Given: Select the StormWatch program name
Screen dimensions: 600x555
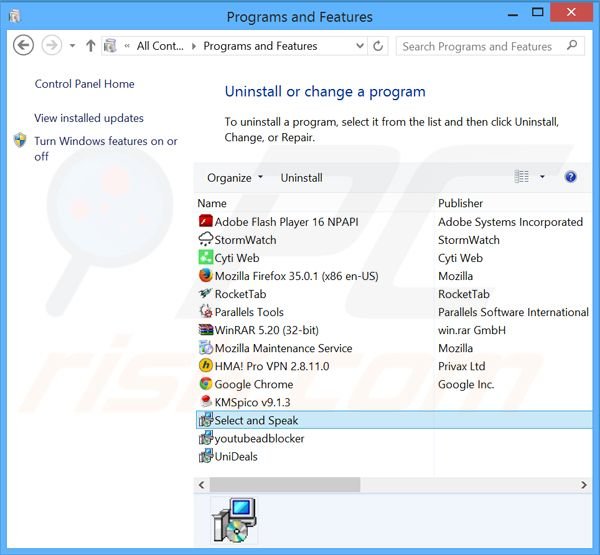Looking at the screenshot, I should click(x=245, y=240).
